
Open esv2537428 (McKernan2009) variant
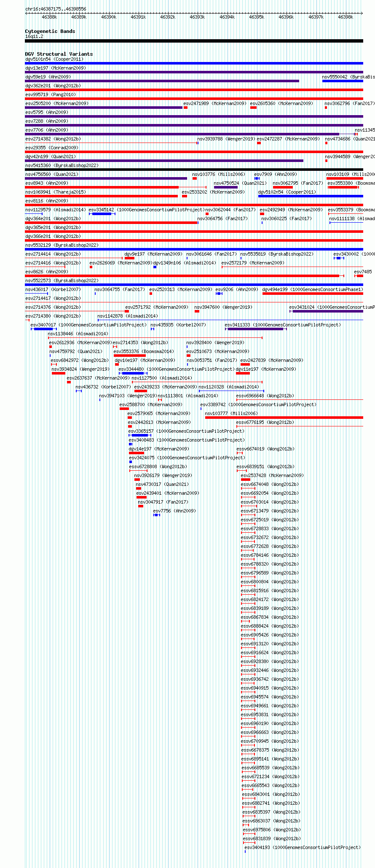(x=272, y=476)
